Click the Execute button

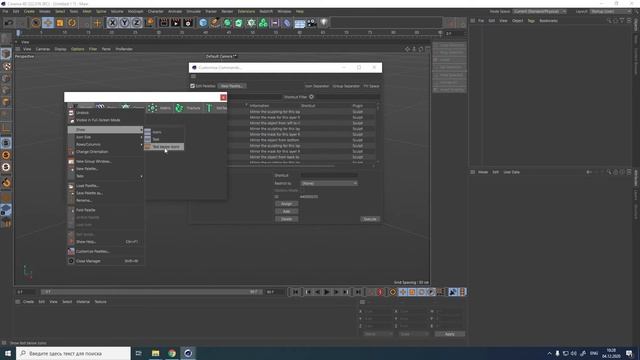(370, 219)
